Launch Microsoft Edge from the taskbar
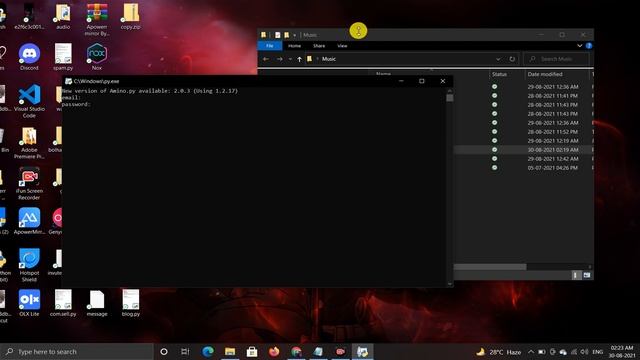Viewport: 640px width, 360px height. 208,351
